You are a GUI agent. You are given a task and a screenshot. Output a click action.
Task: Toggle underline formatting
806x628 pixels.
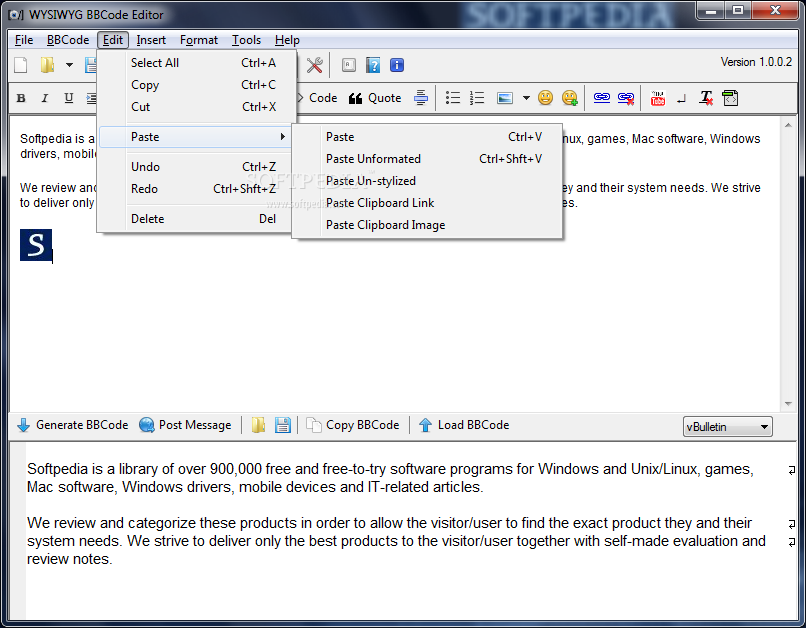68,98
